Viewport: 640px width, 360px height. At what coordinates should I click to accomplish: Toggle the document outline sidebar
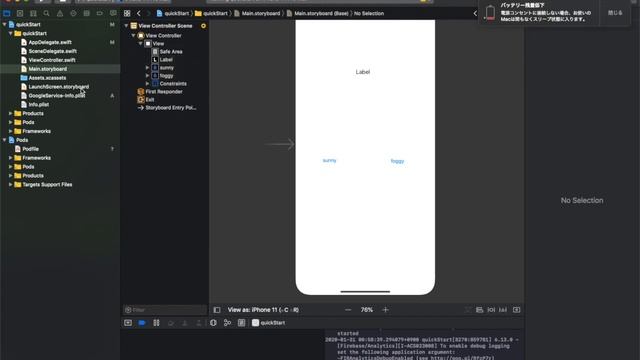coord(217,310)
